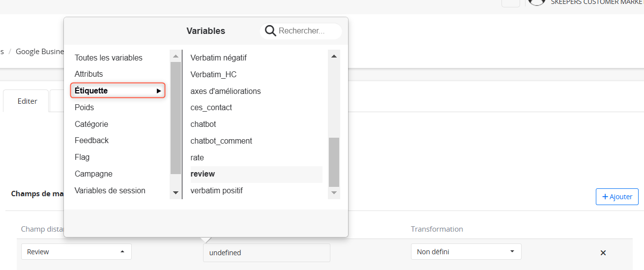Click the search magnifier icon in Variables
This screenshot has width=644, height=270.
tap(270, 31)
